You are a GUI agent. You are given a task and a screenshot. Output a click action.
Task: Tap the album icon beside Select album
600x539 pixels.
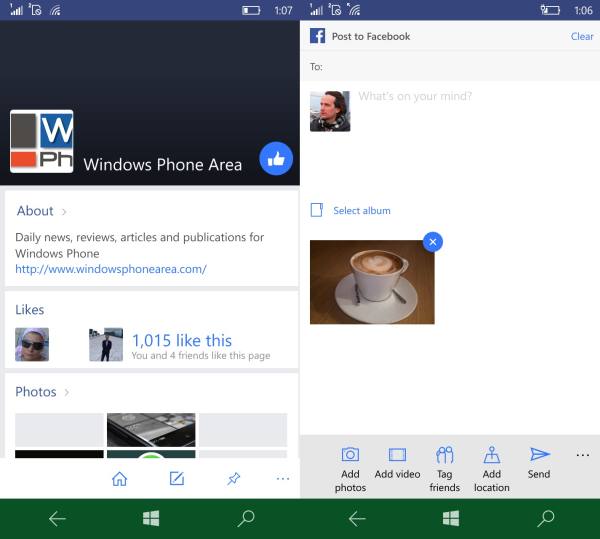[316, 210]
